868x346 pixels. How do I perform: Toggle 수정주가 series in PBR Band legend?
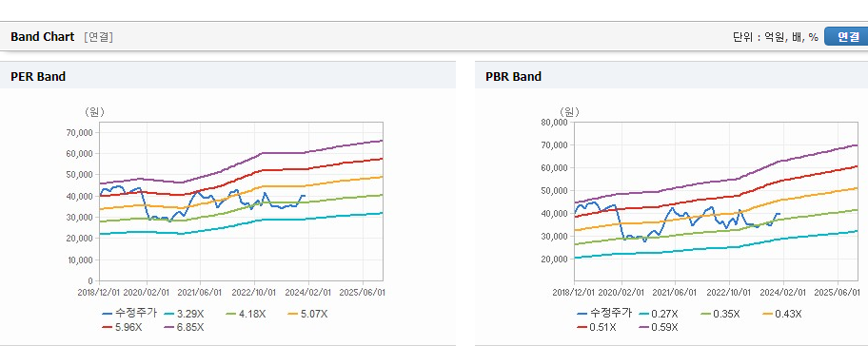click(x=604, y=314)
